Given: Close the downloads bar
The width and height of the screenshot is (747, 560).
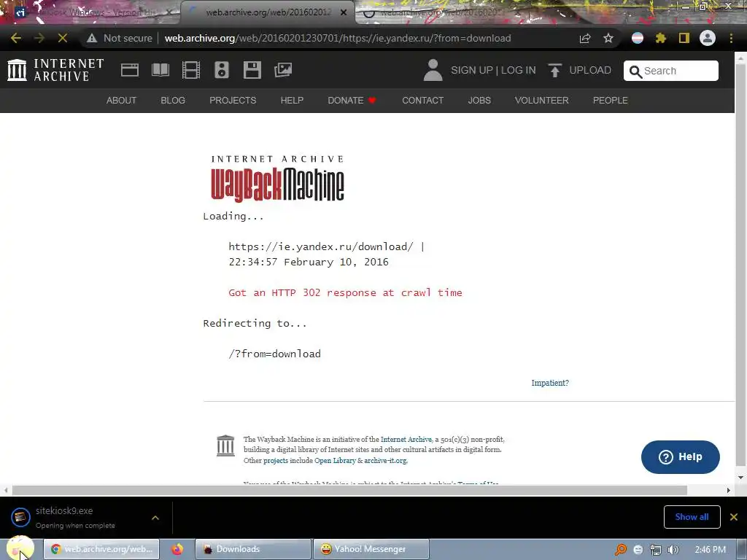Looking at the screenshot, I should [734, 517].
